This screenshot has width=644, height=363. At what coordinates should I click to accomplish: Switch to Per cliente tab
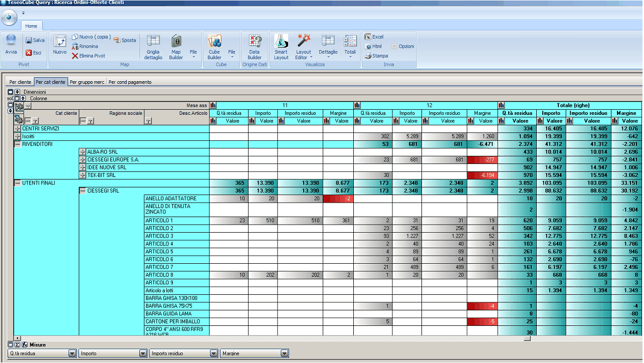[20, 82]
